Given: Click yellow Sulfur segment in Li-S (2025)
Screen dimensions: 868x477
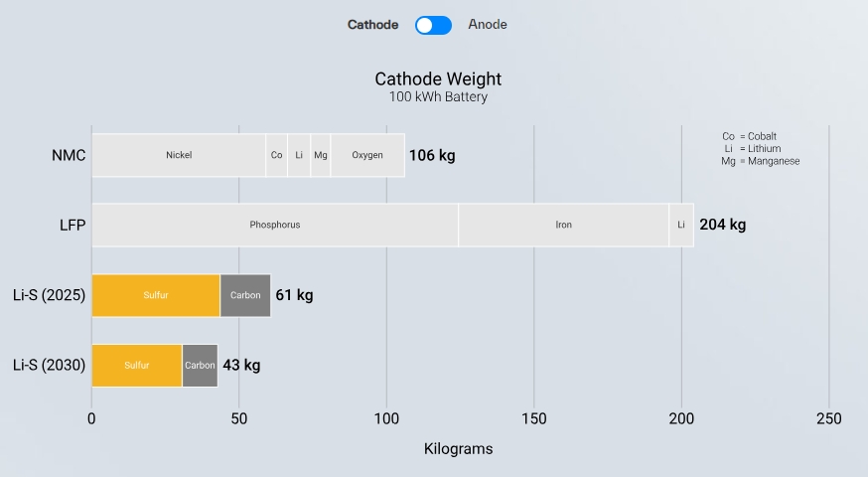Looking at the screenshot, I should pos(156,295).
